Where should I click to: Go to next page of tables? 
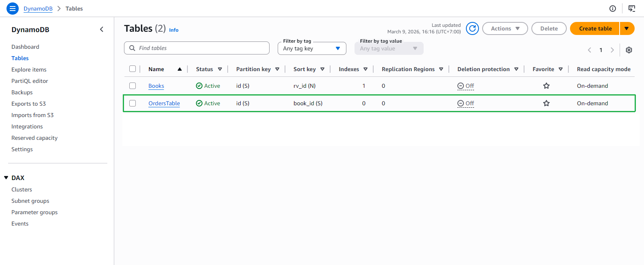point(612,50)
